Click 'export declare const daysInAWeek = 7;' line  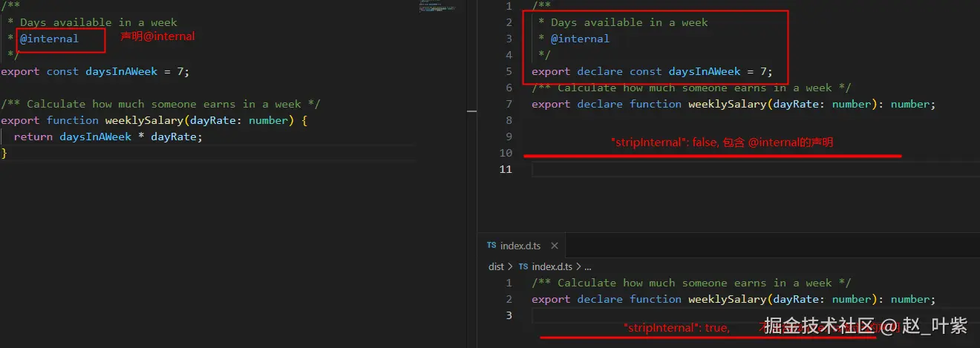click(x=652, y=71)
